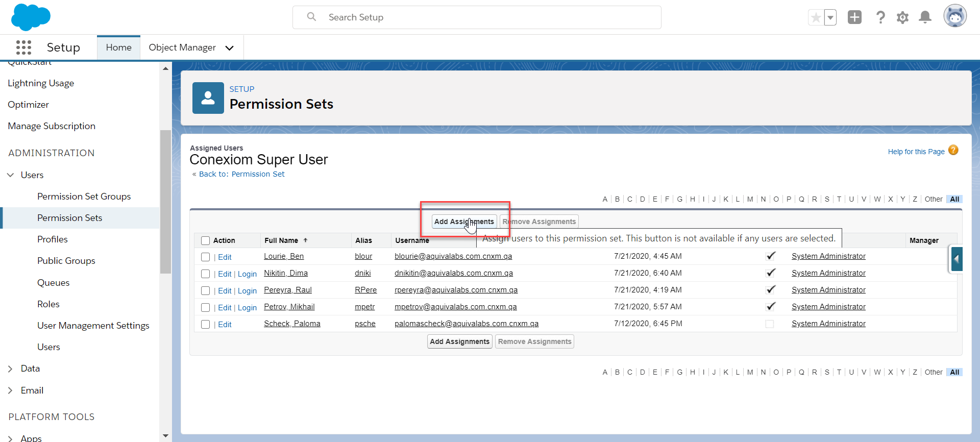Open the user profile avatar
The image size is (980, 442).
click(x=954, y=16)
